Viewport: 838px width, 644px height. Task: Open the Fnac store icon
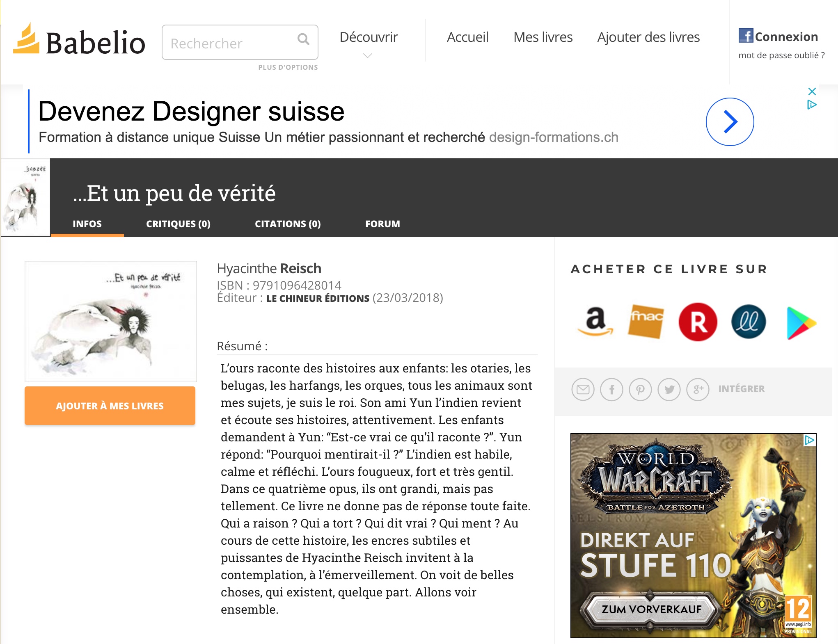click(x=646, y=322)
